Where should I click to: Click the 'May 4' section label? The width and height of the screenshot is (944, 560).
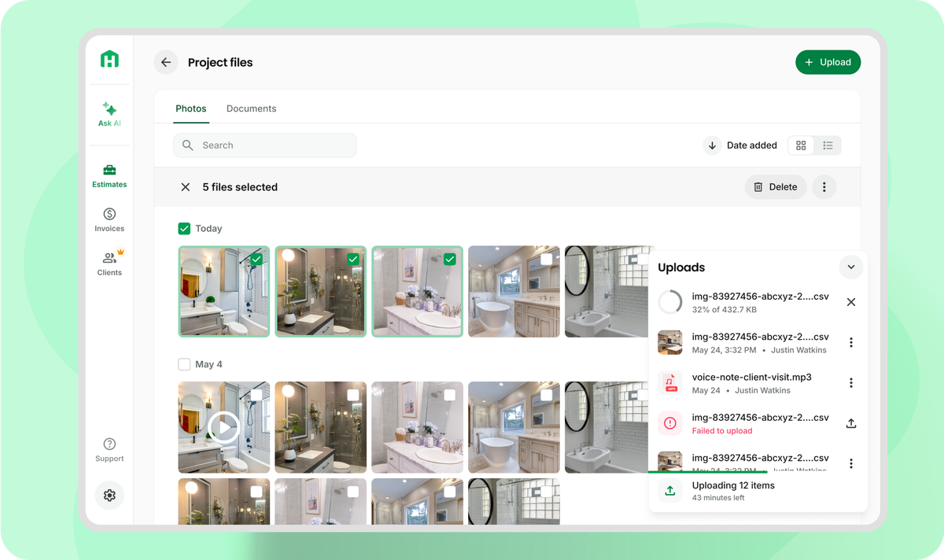208,365
